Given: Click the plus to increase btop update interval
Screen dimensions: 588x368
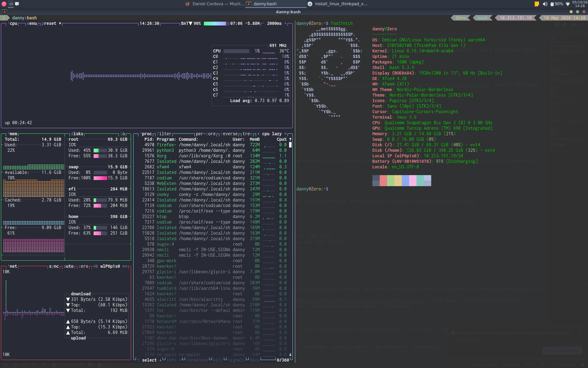Looking at the screenshot, I should point(285,23).
